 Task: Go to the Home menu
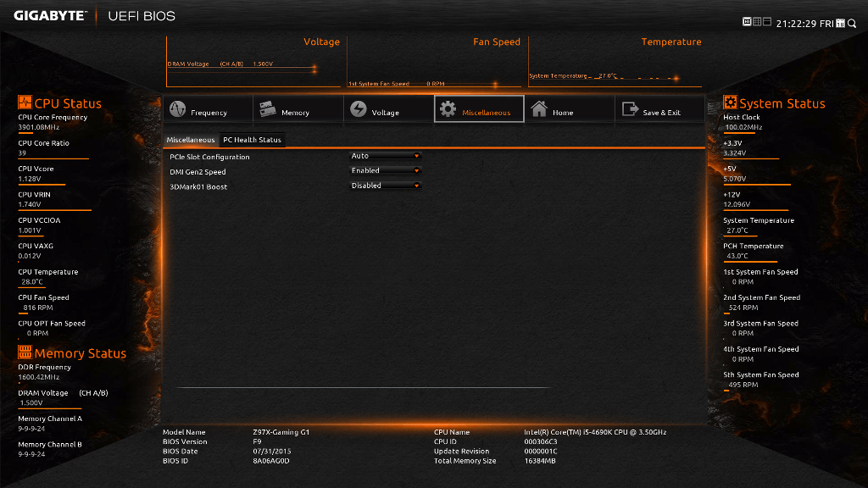click(x=569, y=109)
